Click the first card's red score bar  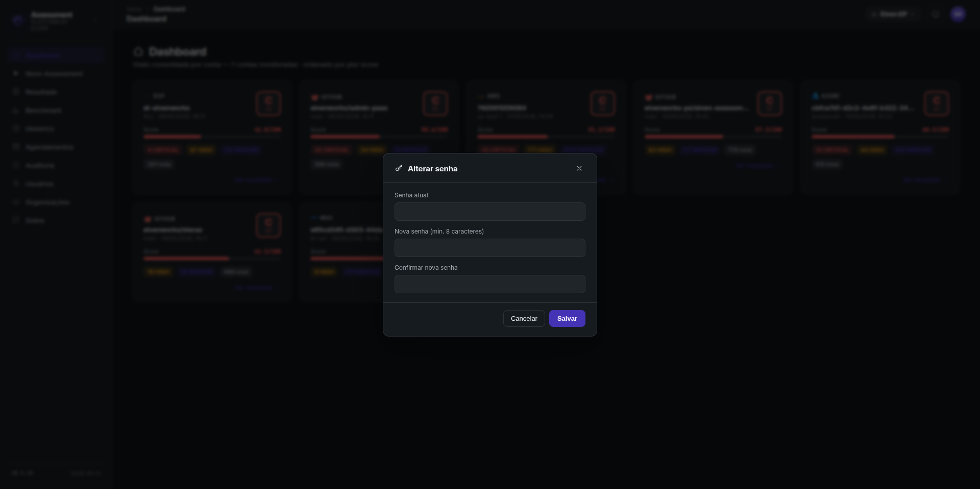(x=173, y=137)
